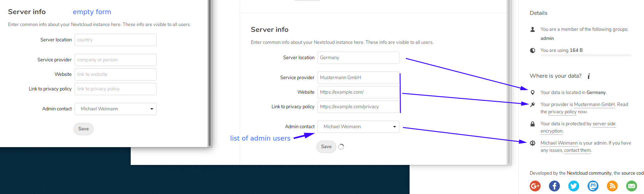Click the green email envelope icon

point(632,186)
